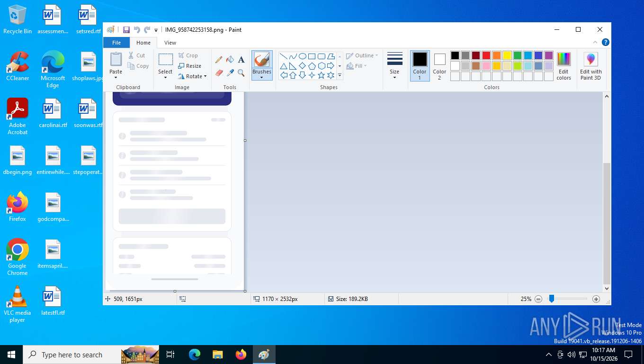This screenshot has height=364, width=644.
Task: Click the zoom in plus button
Action: pos(596,299)
